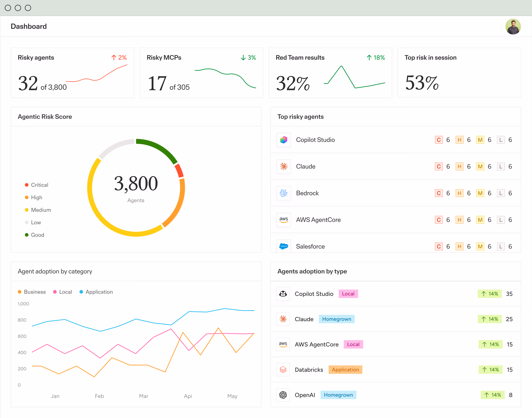Select the Local tag next to Copilot Studio

click(x=348, y=294)
